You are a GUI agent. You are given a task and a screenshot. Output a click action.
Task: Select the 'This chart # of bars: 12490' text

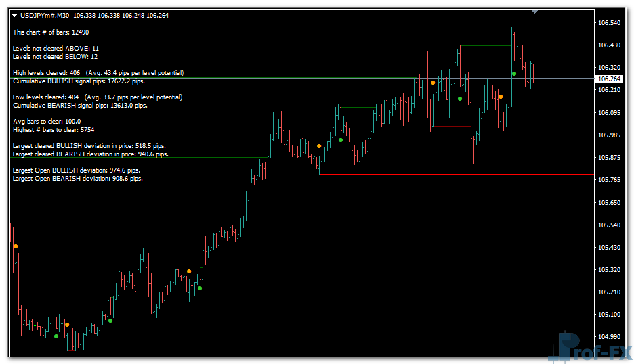tap(51, 32)
